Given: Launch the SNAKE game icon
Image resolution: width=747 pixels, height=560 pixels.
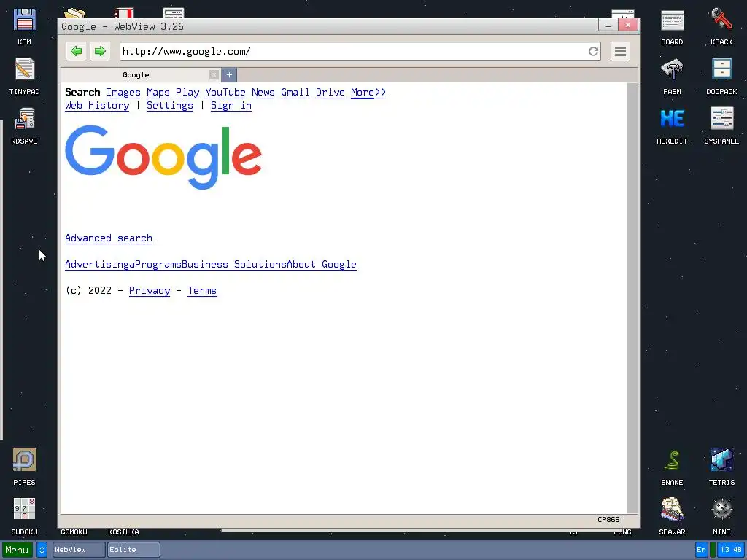Looking at the screenshot, I should (672, 467).
